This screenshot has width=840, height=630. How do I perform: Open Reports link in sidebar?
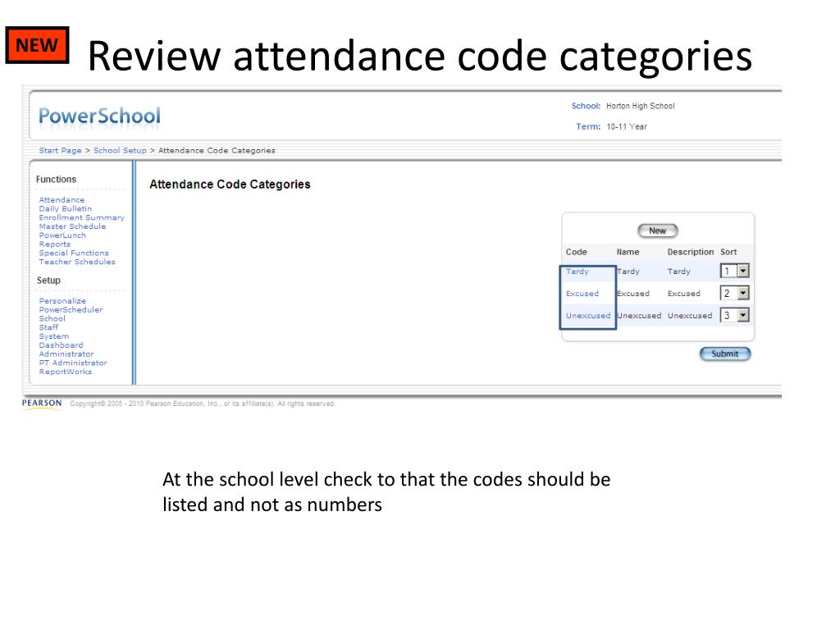[55, 244]
